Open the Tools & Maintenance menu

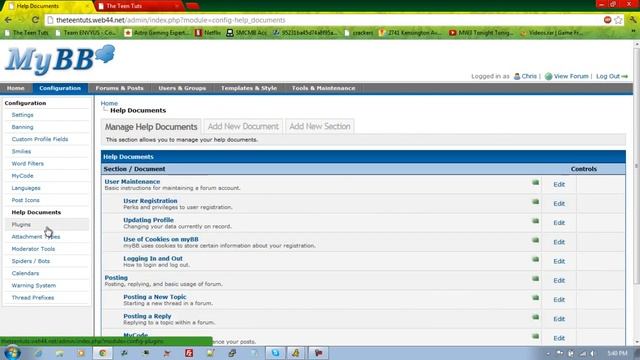point(323,88)
